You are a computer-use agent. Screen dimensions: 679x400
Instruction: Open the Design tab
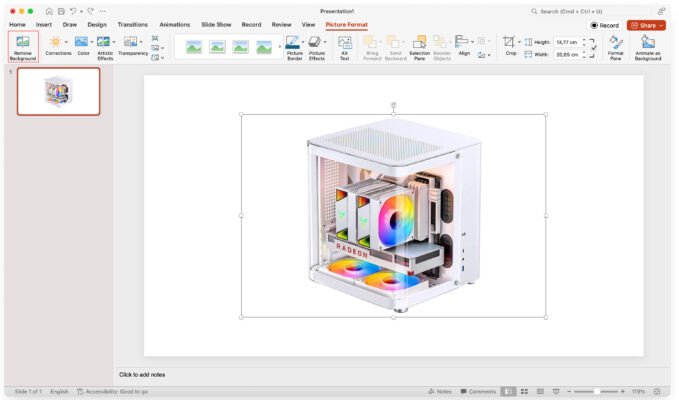click(97, 25)
